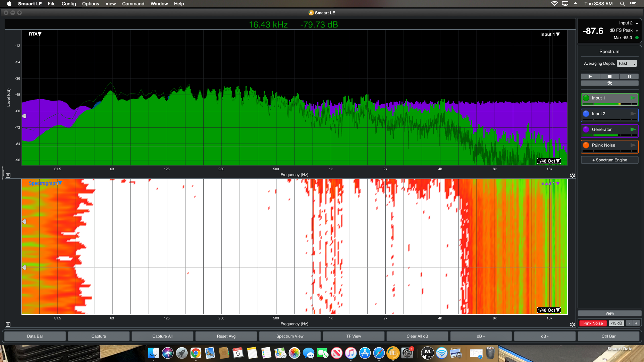Click the RTA level threshold marker

(x=24, y=116)
